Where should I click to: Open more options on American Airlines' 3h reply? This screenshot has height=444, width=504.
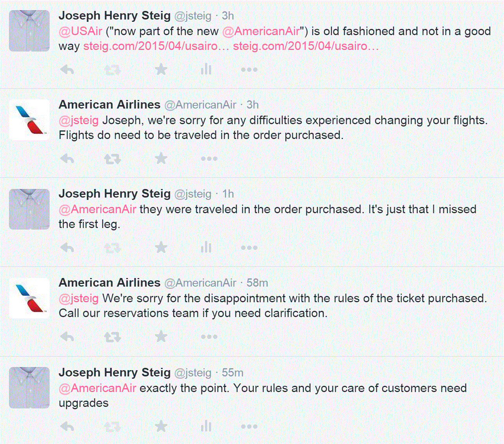tap(209, 159)
